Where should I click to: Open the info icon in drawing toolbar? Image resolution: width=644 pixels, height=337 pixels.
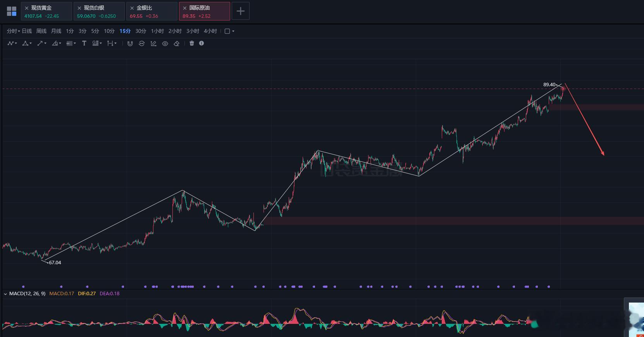point(201,43)
